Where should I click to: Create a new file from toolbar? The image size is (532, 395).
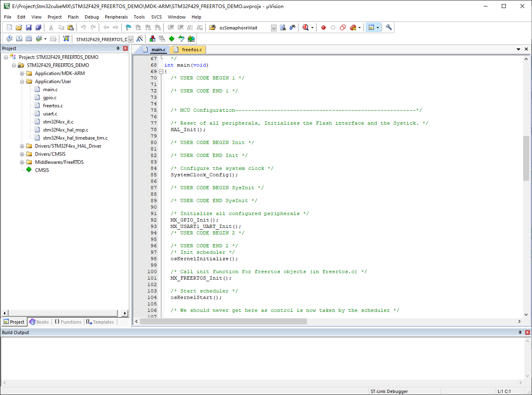[x=9, y=27]
